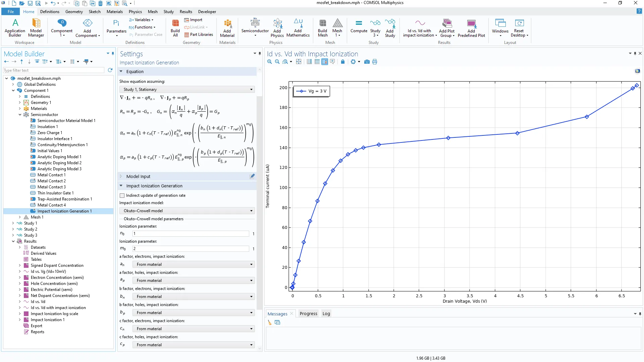Click the Add Material icon
The width and height of the screenshot is (644, 362).
227,27
